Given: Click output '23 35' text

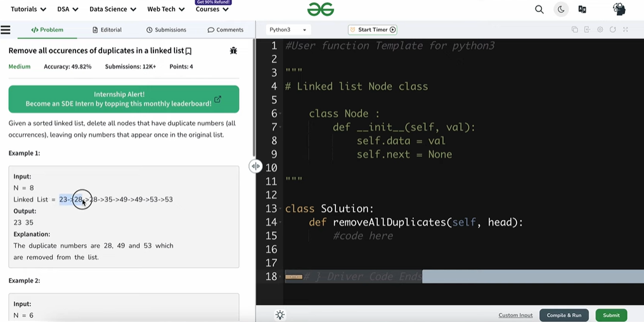Looking at the screenshot, I should tap(23, 222).
